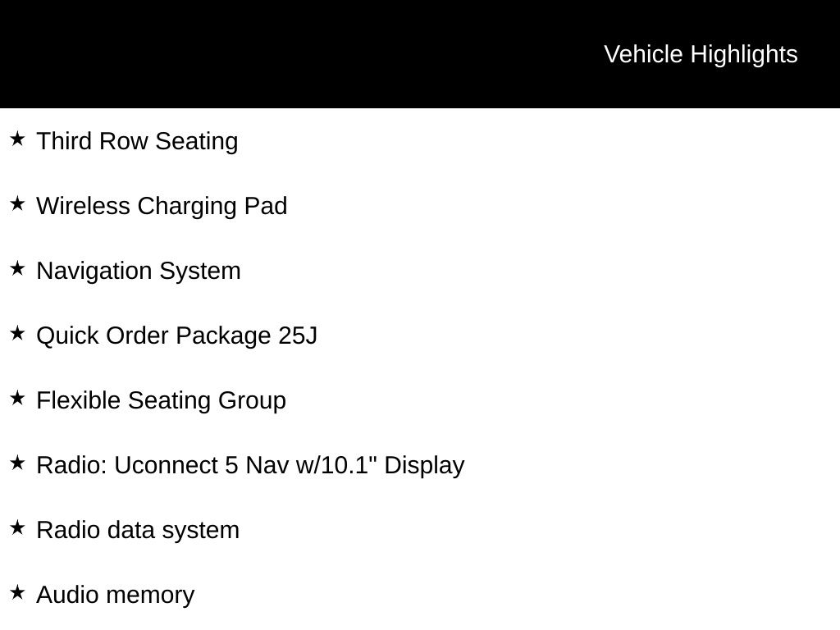Image resolution: width=840 pixels, height=630 pixels.
Task: Click the star beside Audio memory
Action: (17, 592)
